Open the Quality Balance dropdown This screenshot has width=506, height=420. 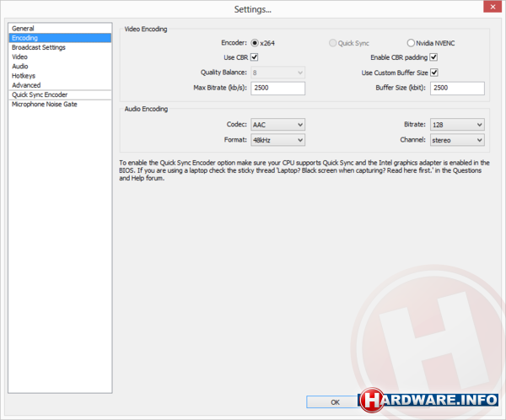(x=277, y=73)
